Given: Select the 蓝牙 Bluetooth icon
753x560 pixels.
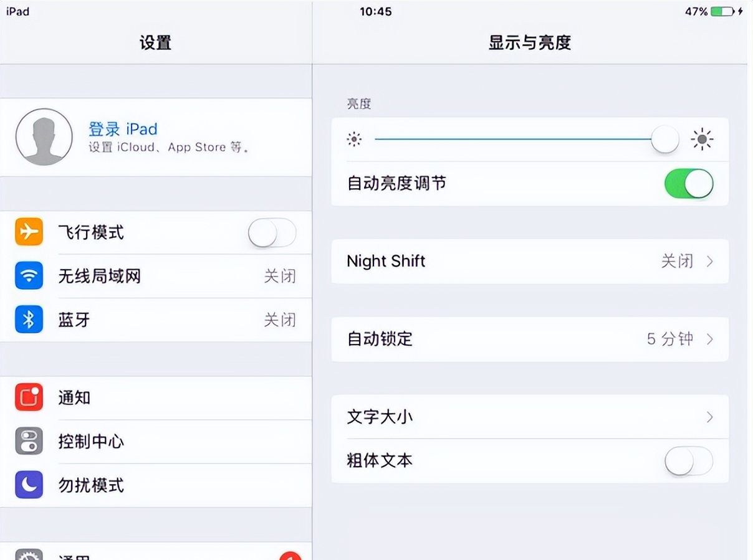Looking at the screenshot, I should [28, 320].
